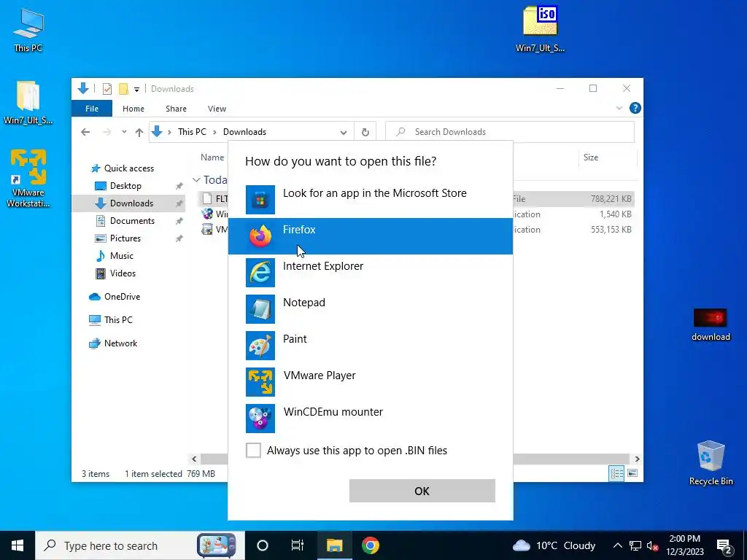Confirm with the OK button
This screenshot has height=560, width=747.
(422, 491)
